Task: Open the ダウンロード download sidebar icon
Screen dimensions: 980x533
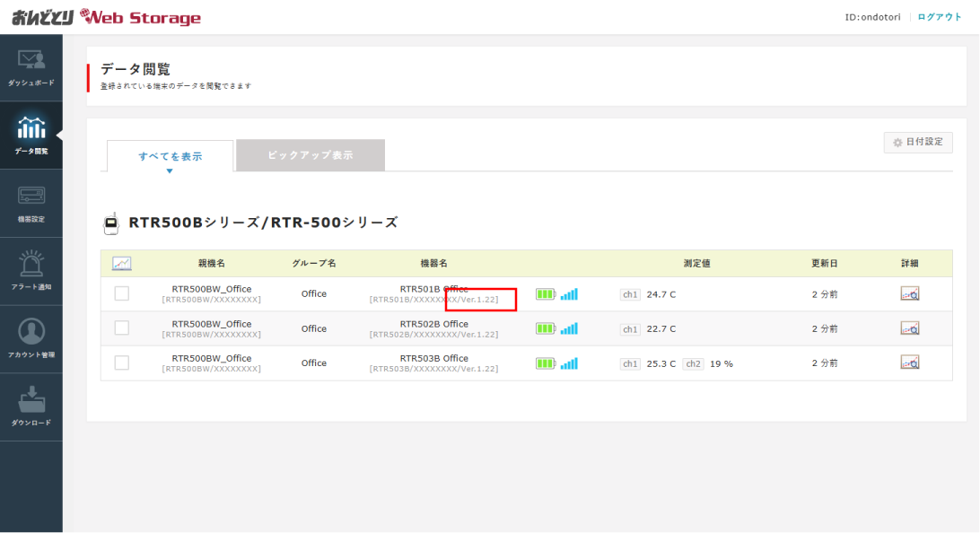Action: pos(31,407)
